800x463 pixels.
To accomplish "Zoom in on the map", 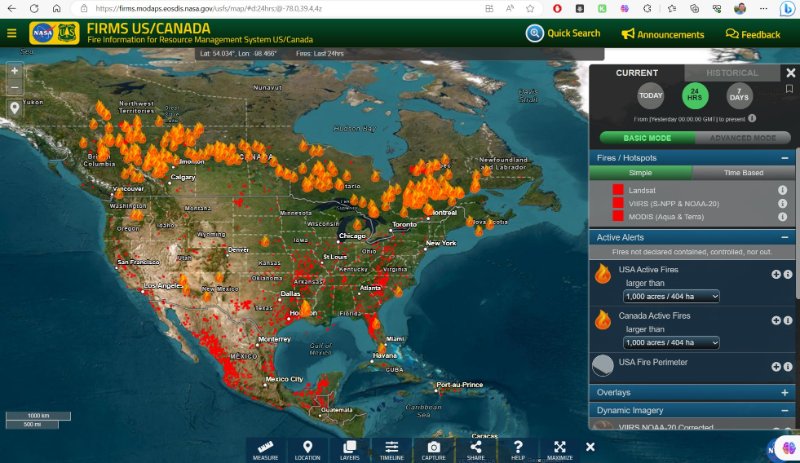I will pos(14,71).
